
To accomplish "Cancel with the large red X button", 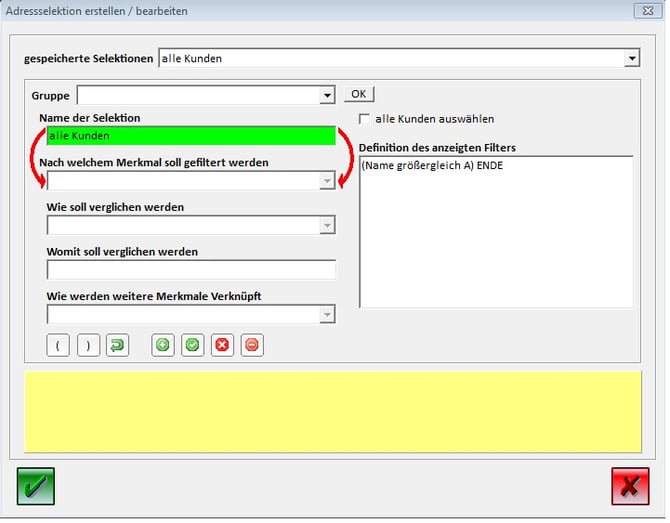I will point(630,486).
